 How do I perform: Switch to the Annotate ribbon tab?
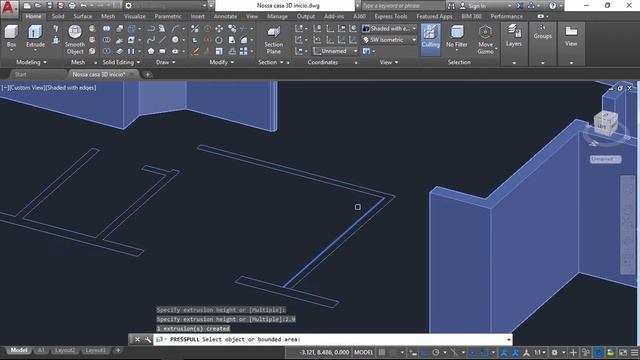click(225, 16)
